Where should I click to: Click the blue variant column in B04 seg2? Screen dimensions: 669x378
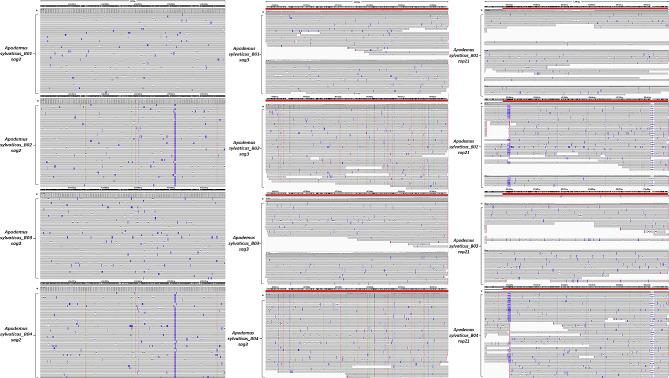[175, 335]
